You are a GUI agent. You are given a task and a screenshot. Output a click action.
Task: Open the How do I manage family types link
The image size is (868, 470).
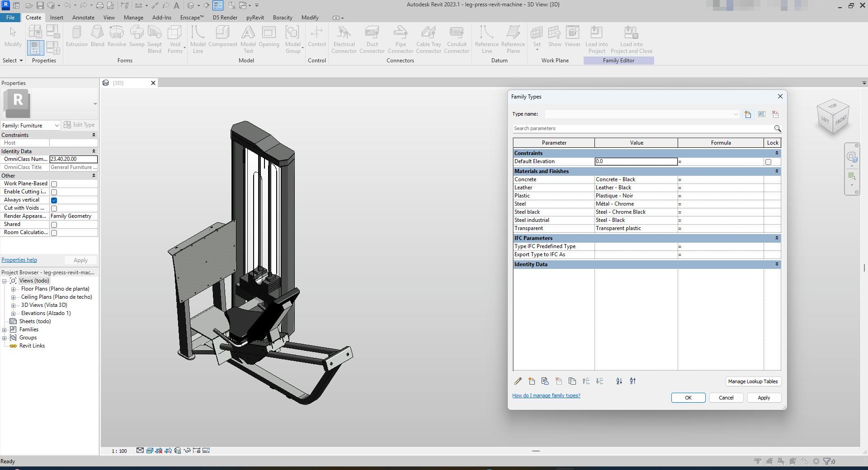point(546,395)
